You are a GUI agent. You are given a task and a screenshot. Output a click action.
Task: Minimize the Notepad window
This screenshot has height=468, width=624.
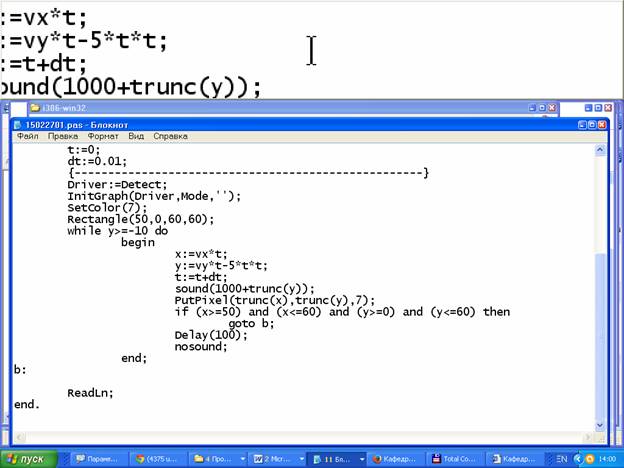tap(582, 125)
